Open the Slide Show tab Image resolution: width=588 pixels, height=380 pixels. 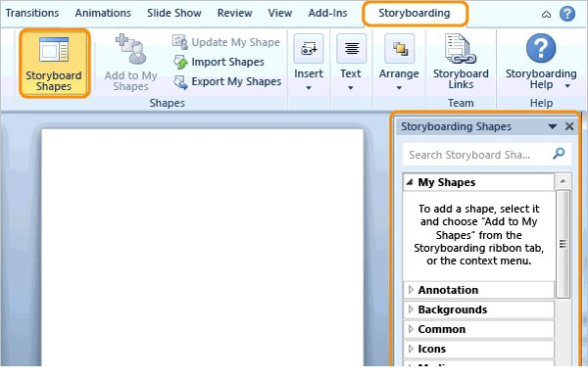[174, 13]
